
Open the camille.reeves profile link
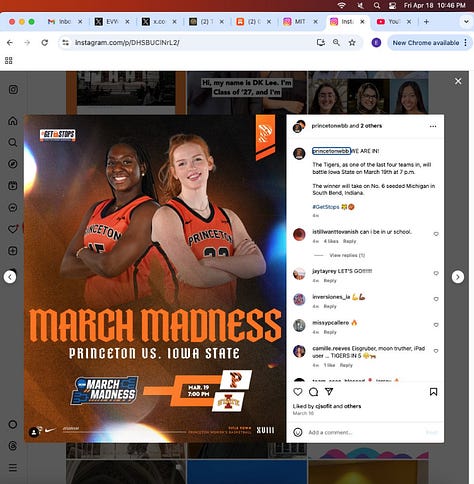(330, 348)
